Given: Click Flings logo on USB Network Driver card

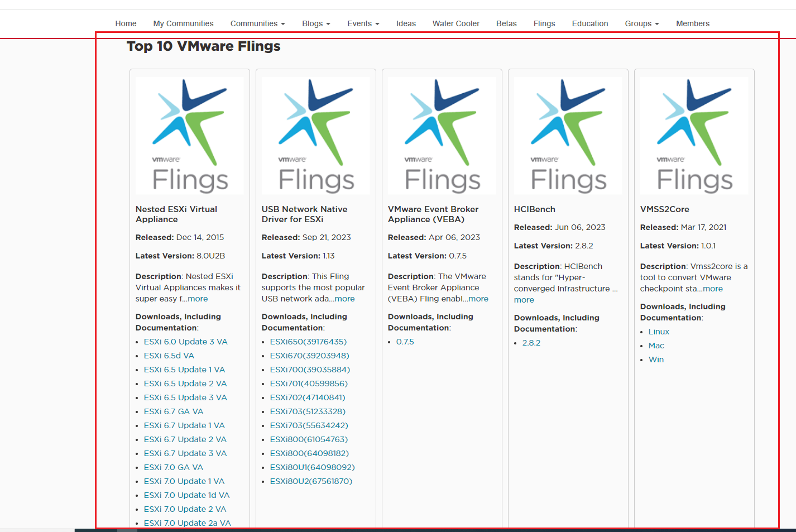Looking at the screenshot, I should click(x=316, y=136).
